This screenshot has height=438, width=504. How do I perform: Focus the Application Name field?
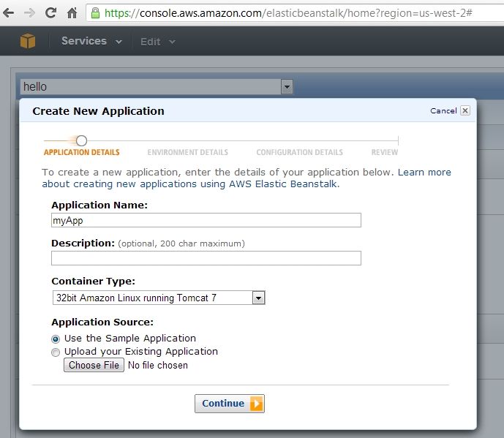point(206,220)
